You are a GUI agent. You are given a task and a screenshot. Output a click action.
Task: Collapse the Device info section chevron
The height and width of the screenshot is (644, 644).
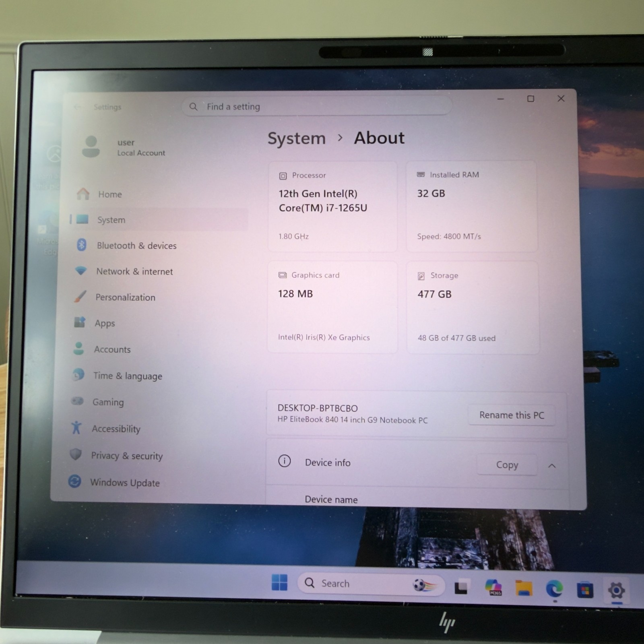tap(552, 466)
